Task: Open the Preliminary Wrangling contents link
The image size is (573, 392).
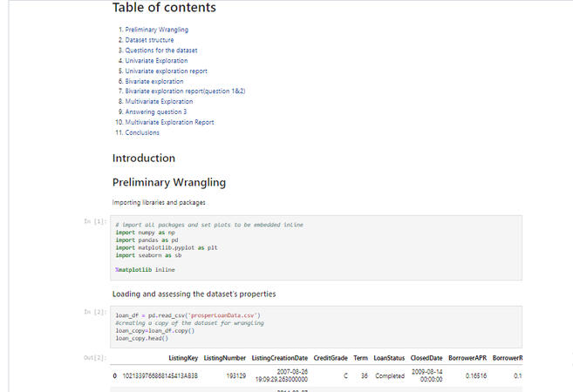Action: (156, 30)
